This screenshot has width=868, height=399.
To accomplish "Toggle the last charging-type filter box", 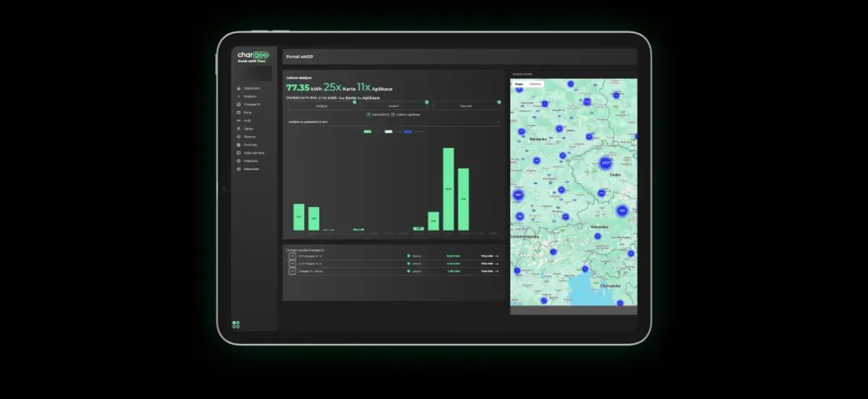I will point(467,106).
